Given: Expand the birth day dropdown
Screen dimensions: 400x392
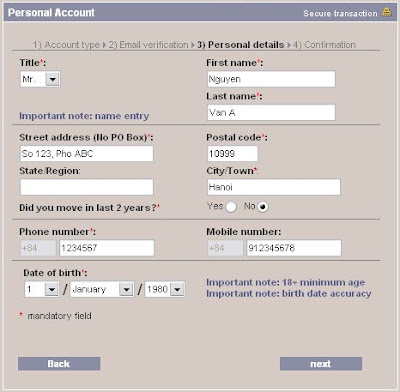Looking at the screenshot, I should [x=42, y=289].
